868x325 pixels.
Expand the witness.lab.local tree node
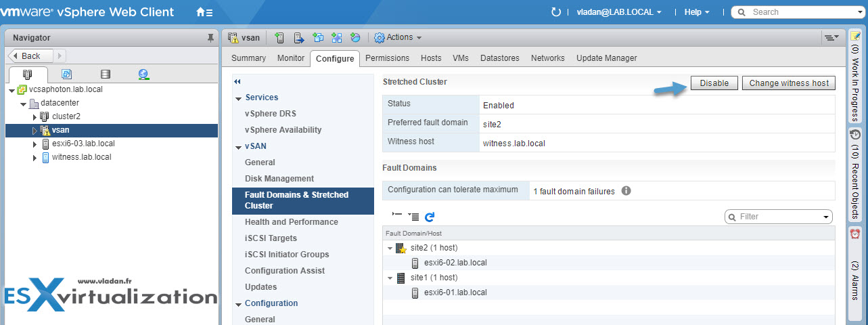[35, 157]
